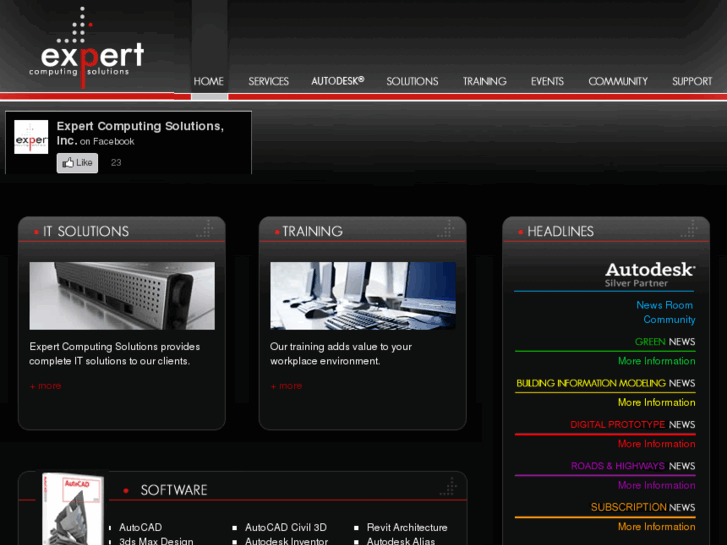The image size is (727, 545).
Task: Open More Information under Building Information Modeling
Action: pos(657,402)
